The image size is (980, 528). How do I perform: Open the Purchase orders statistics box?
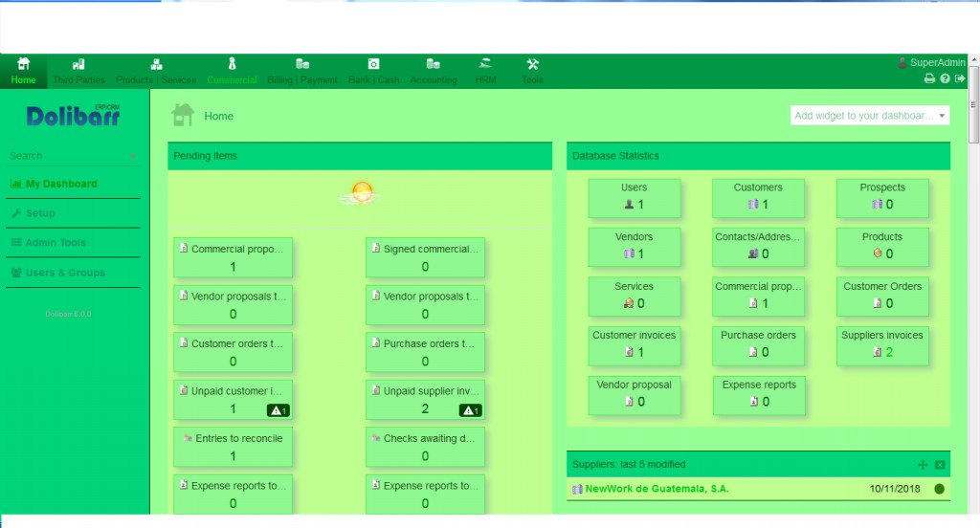coord(758,345)
